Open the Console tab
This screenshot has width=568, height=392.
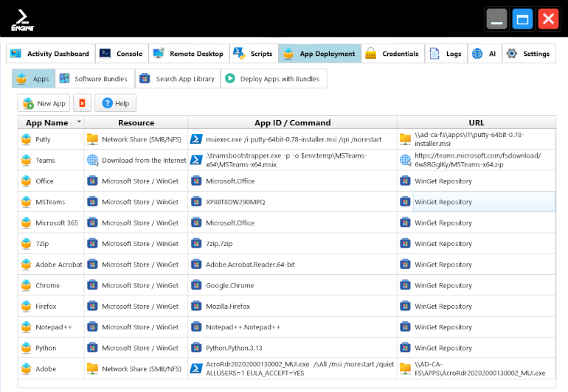tap(122, 54)
